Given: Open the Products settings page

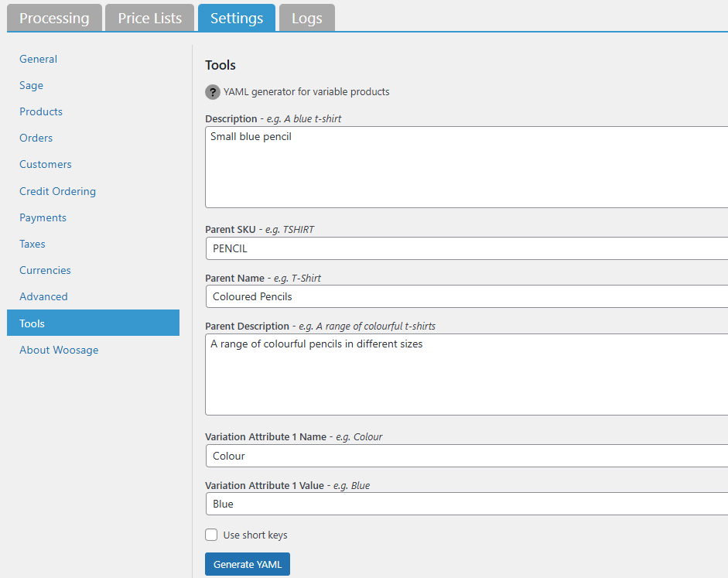Looking at the screenshot, I should tap(41, 111).
